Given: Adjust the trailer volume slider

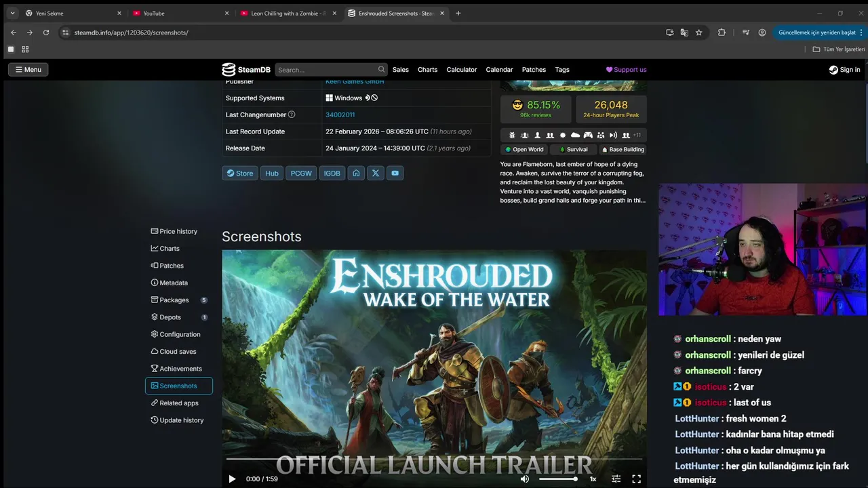Looking at the screenshot, I should (x=558, y=479).
